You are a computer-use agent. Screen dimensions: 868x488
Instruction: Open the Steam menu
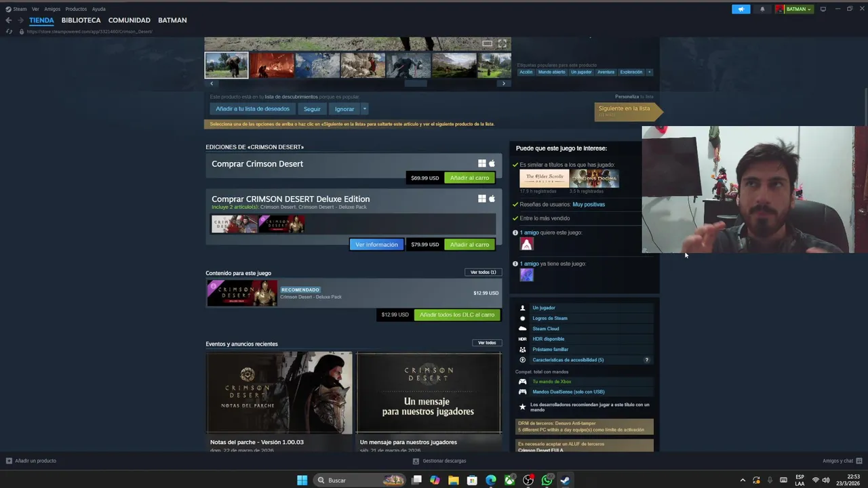(x=16, y=9)
